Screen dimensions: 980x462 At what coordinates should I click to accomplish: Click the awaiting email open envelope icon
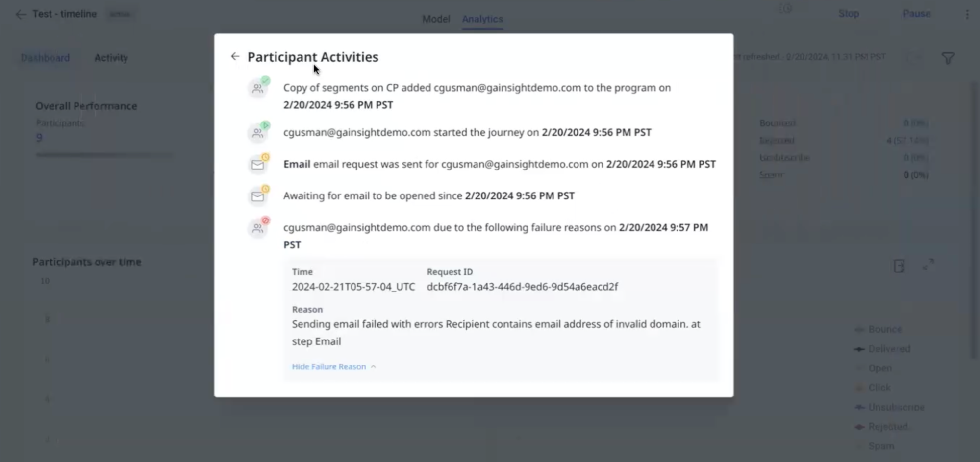tap(258, 196)
